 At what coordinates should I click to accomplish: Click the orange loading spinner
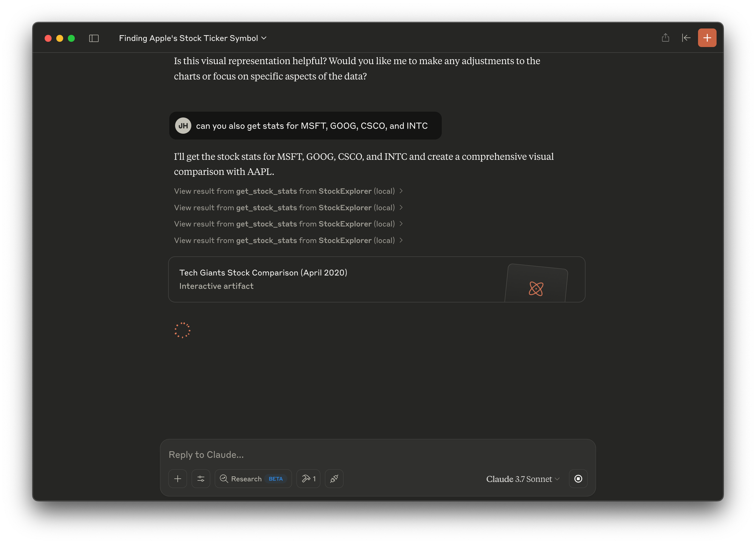(182, 330)
